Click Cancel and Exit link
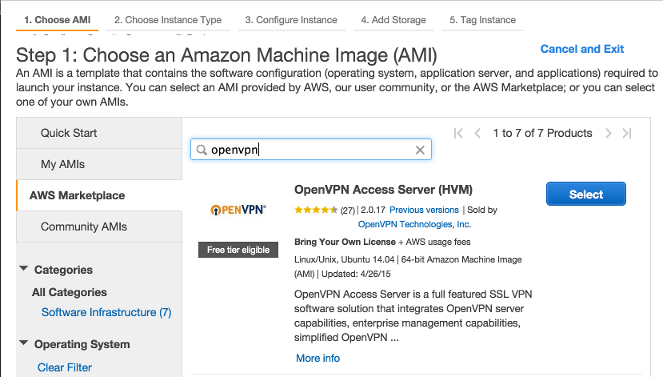This screenshot has height=377, width=663. (x=582, y=49)
